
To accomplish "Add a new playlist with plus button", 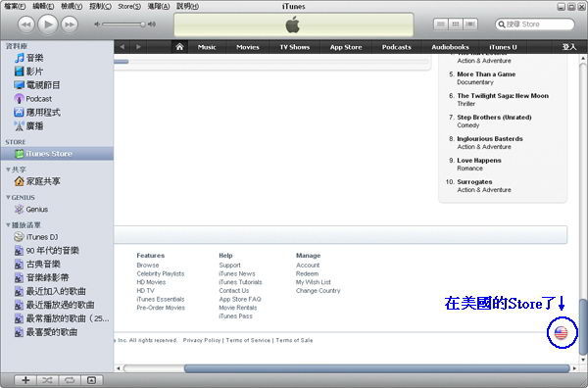I will (25, 380).
